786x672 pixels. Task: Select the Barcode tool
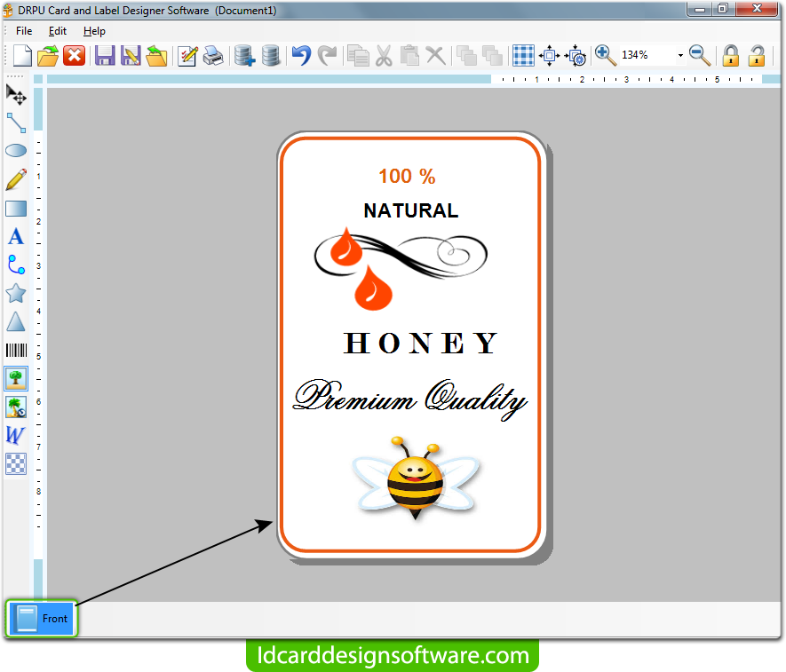point(16,350)
